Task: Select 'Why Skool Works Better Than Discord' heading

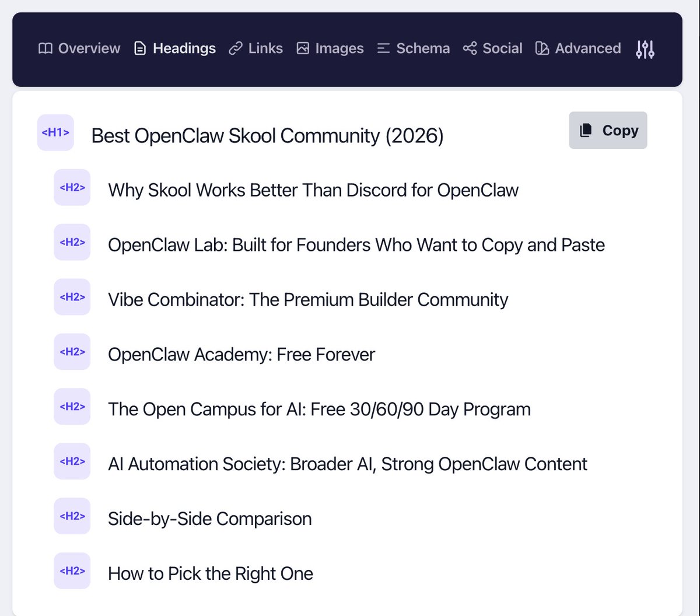Action: click(313, 190)
